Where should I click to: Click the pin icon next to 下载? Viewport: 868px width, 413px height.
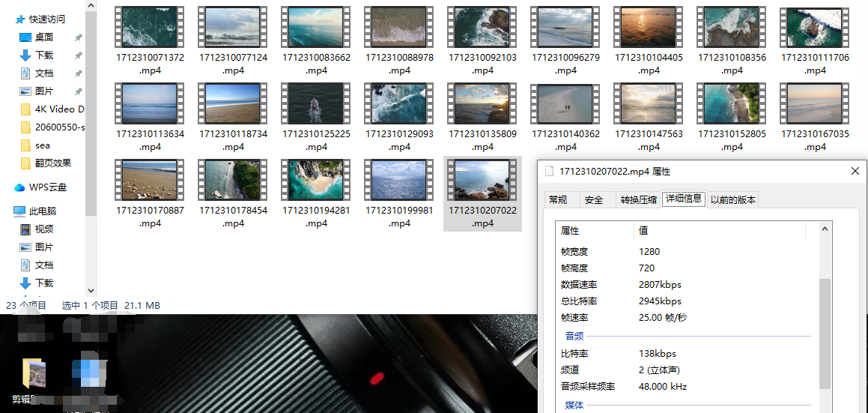coord(79,55)
